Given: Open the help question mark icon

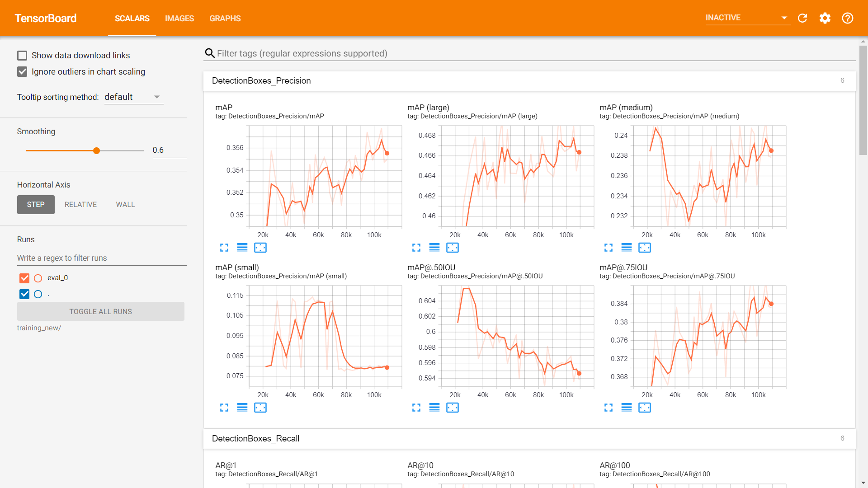Looking at the screenshot, I should [x=848, y=18].
